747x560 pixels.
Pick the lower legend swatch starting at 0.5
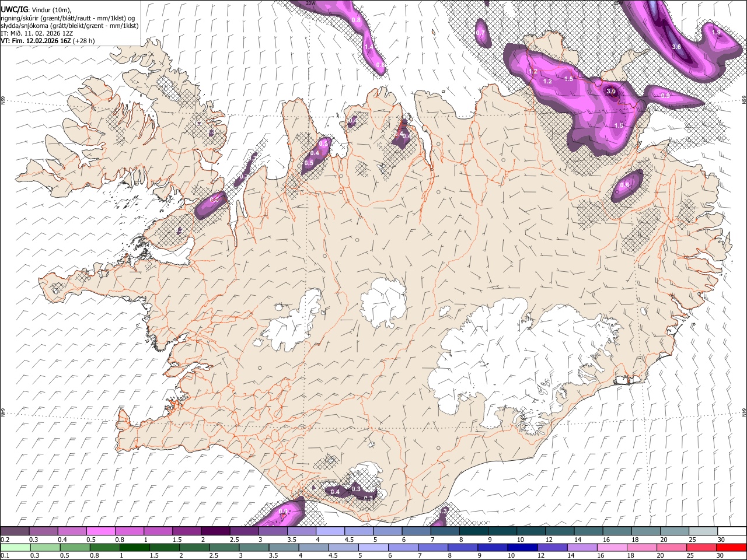click(75, 548)
